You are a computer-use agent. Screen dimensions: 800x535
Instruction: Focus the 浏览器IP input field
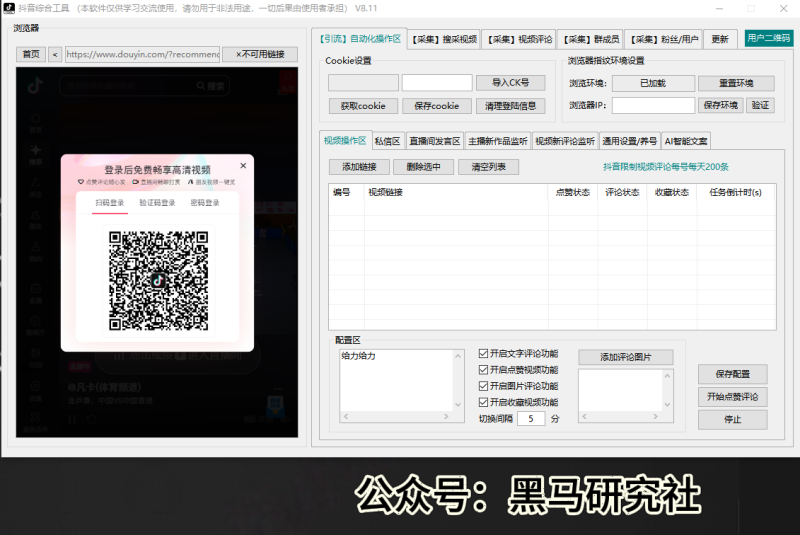pos(653,105)
